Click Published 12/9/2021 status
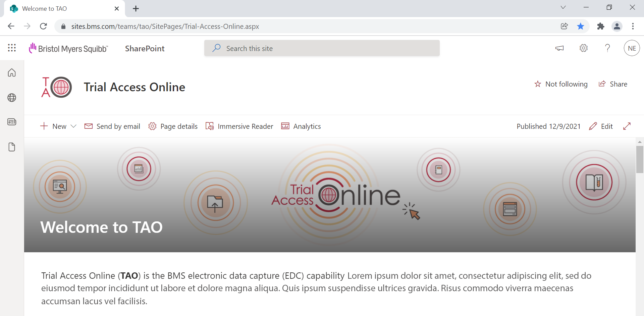Viewport: 644px width, 316px height. click(548, 126)
